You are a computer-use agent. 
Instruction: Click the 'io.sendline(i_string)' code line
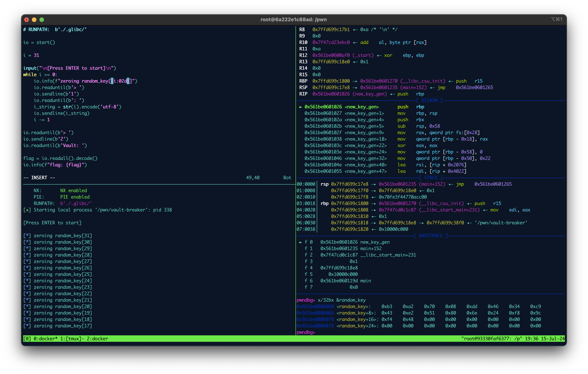tap(62, 113)
